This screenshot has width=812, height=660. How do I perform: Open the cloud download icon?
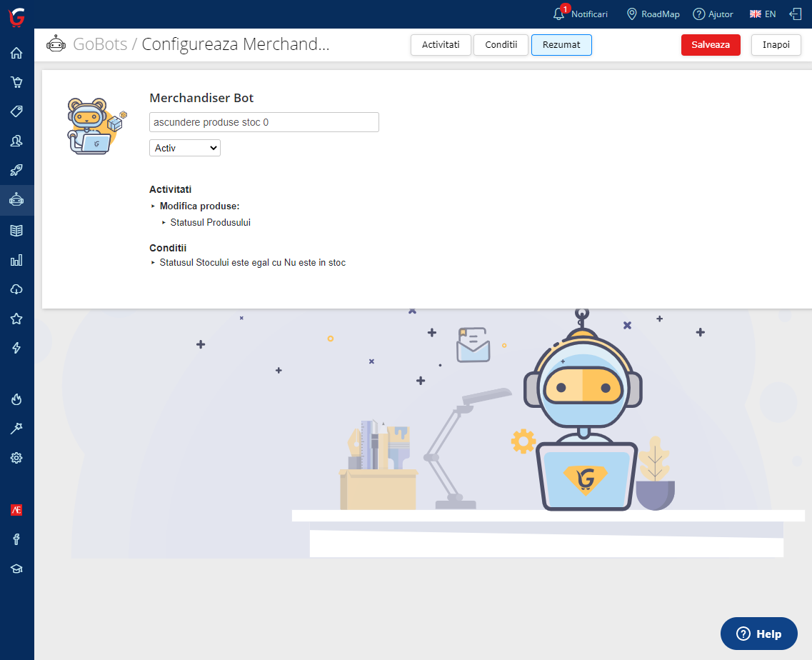(16, 289)
